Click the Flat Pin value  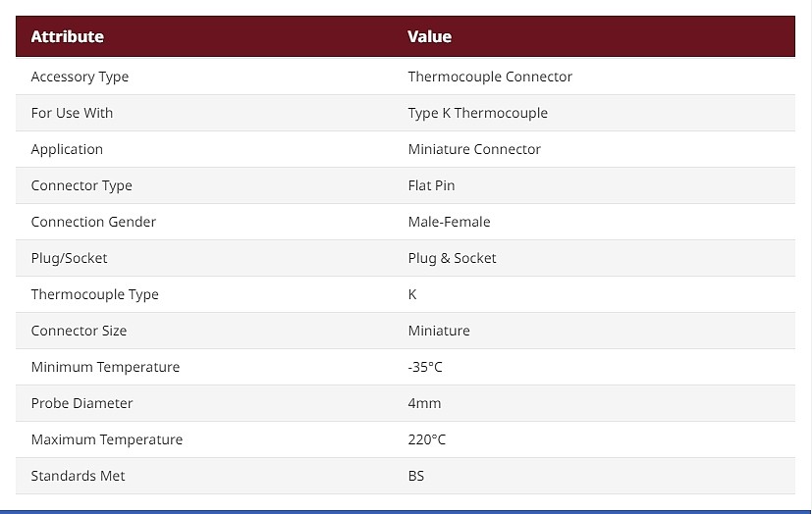coord(431,185)
